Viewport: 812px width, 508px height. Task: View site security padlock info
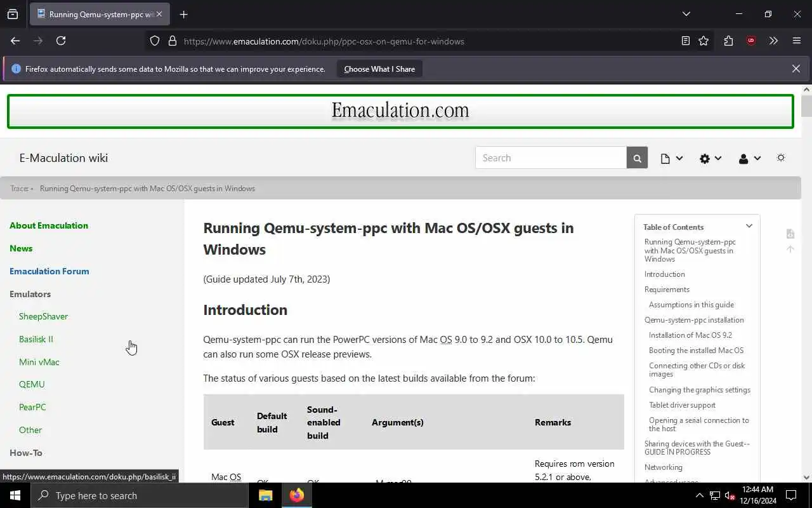click(x=172, y=41)
